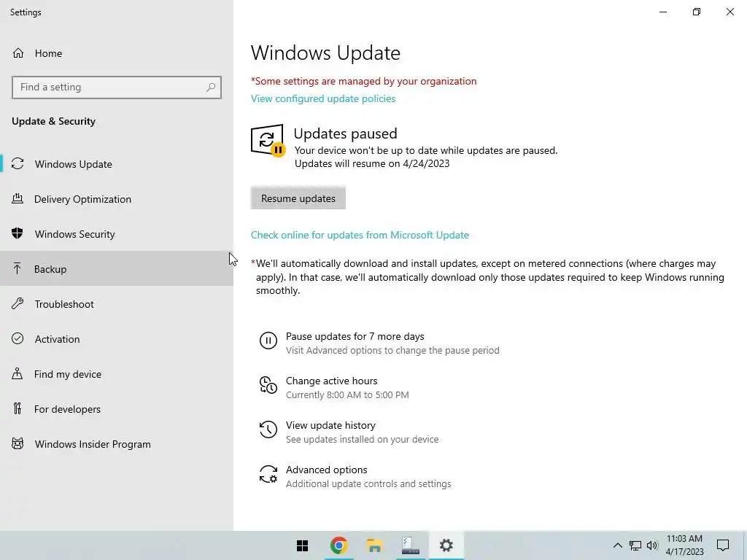Open Windows Security settings page
747x560 pixels.
point(117,234)
